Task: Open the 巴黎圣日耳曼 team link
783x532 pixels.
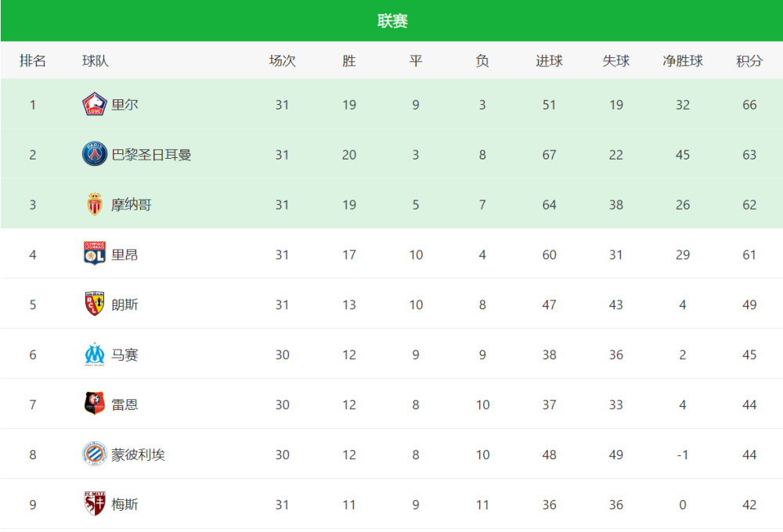Action: pos(151,155)
